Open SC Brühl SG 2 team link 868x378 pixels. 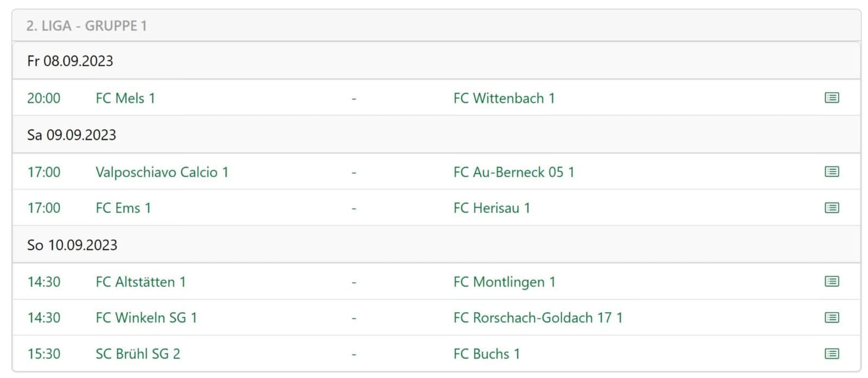click(x=138, y=354)
